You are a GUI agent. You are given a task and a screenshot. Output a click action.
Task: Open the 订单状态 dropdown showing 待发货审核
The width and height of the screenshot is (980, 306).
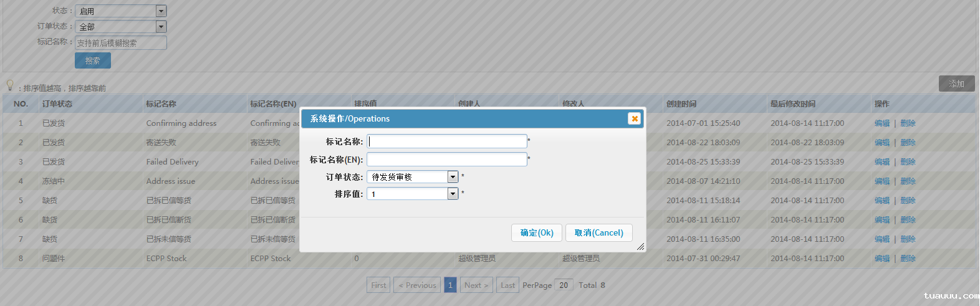coord(413,177)
